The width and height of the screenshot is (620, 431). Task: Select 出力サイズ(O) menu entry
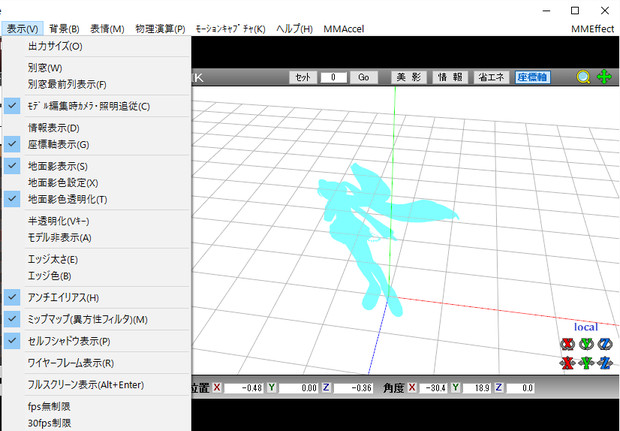pyautogui.click(x=97, y=46)
